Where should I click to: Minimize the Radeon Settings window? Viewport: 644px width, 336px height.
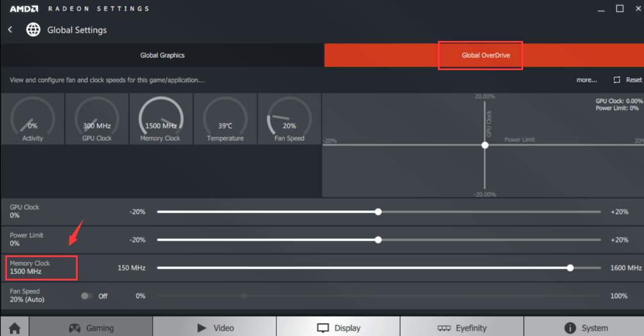pyautogui.click(x=601, y=10)
